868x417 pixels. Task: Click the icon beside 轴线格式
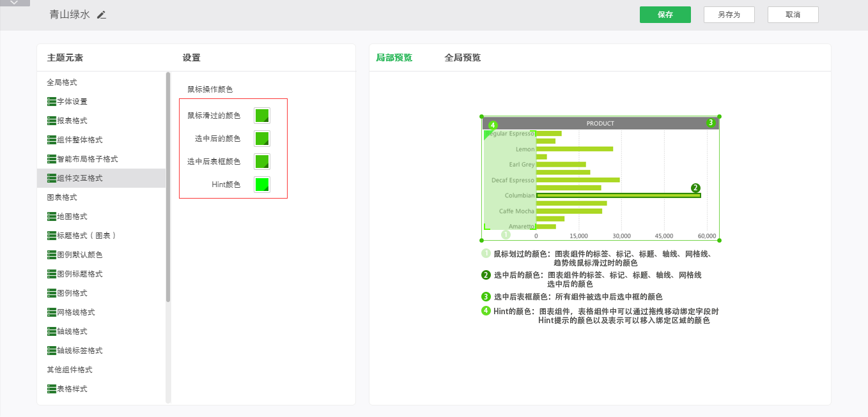click(x=52, y=331)
